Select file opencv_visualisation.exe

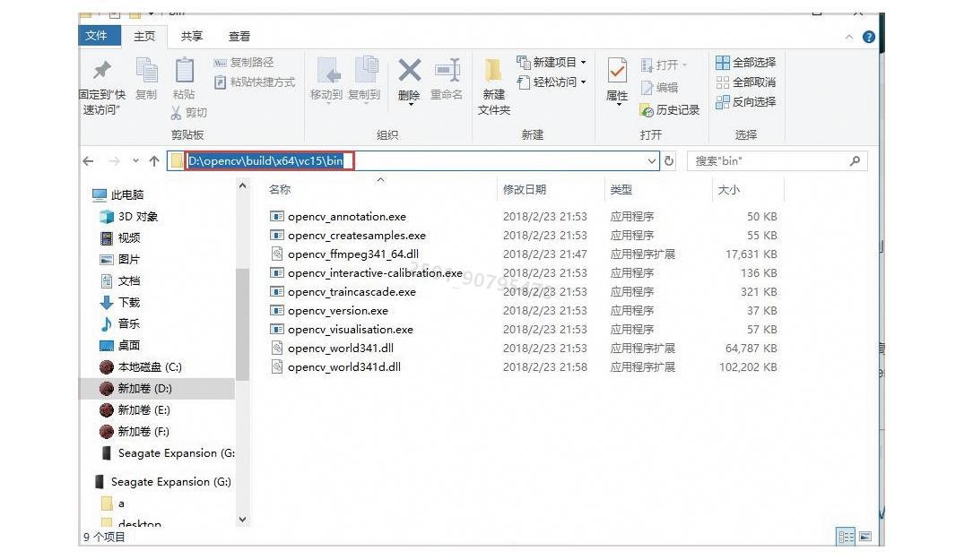(342, 329)
